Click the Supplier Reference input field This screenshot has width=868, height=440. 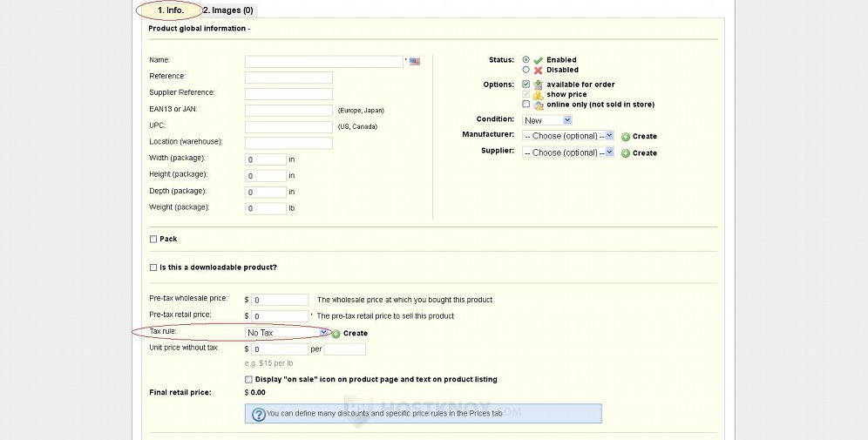[289, 94]
